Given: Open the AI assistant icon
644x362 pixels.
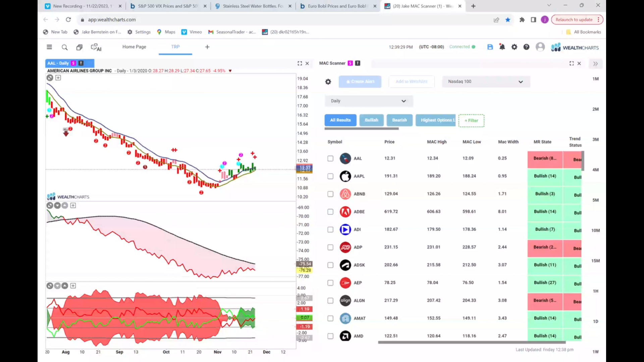Looking at the screenshot, I should pyautogui.click(x=96, y=47).
